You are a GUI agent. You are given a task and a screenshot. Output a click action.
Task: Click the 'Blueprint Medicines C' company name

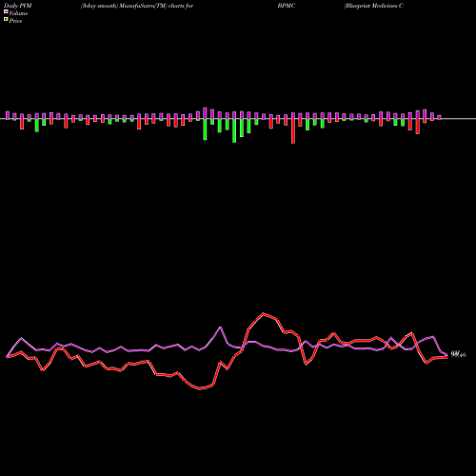point(373,6)
